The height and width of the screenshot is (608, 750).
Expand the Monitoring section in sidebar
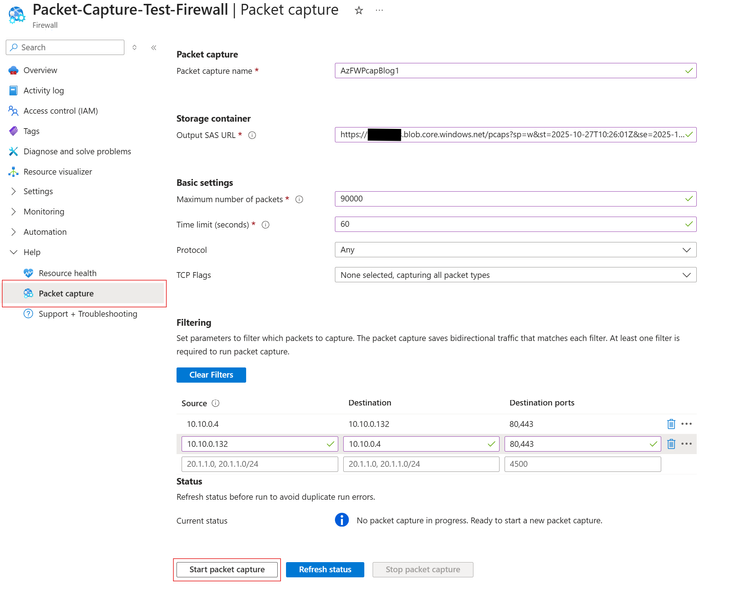(x=13, y=212)
